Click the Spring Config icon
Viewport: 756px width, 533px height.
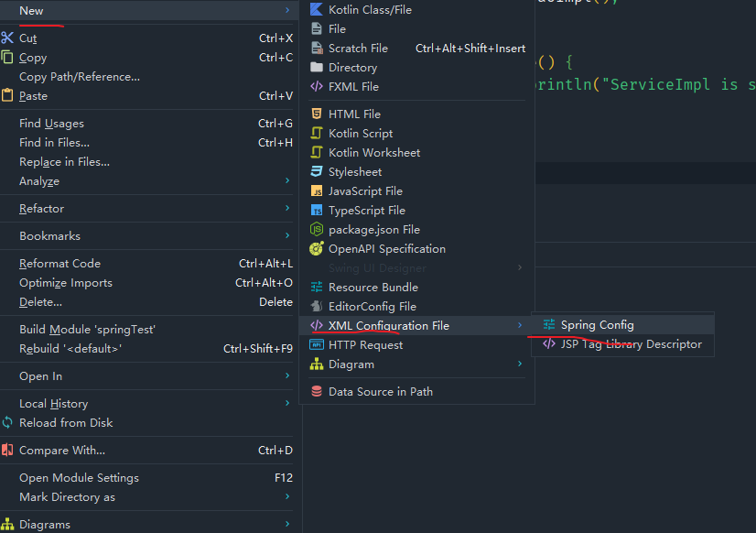[x=549, y=325]
